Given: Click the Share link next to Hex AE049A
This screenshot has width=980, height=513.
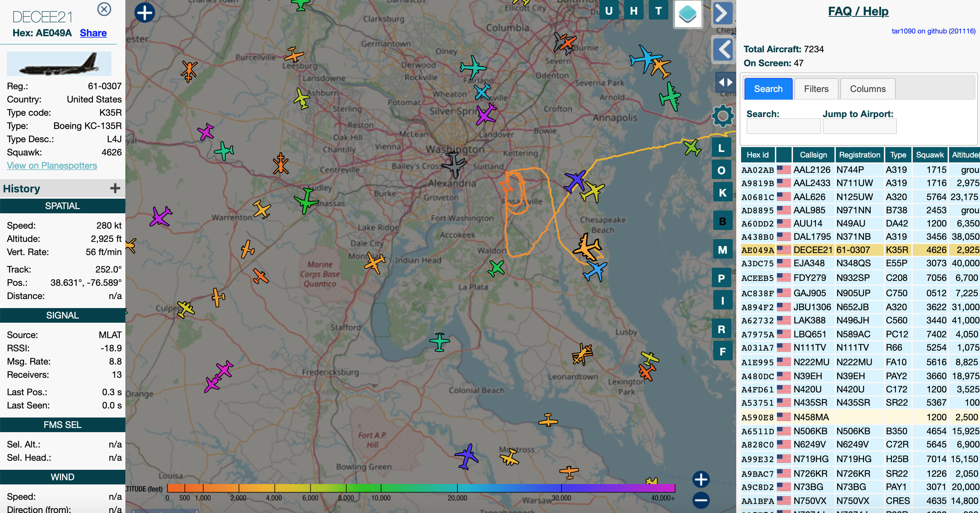Looking at the screenshot, I should tap(93, 33).
